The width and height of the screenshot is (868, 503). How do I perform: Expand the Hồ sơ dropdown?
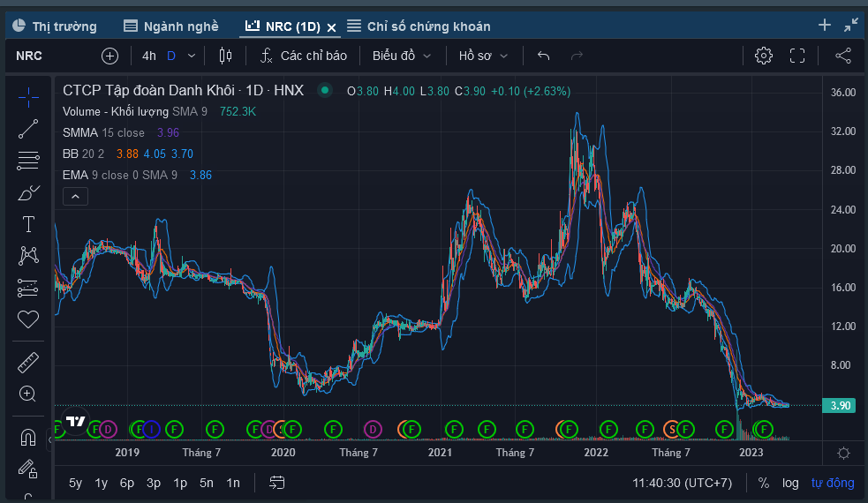[483, 56]
